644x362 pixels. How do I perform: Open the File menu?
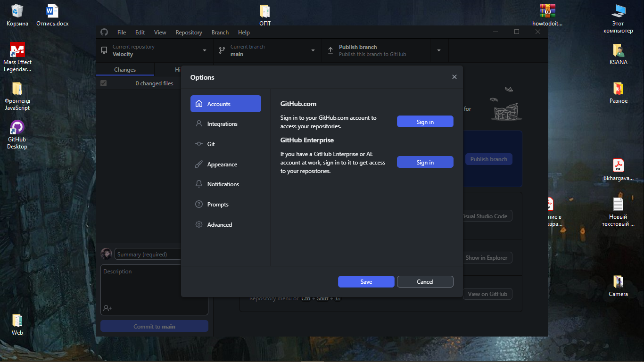(x=122, y=33)
